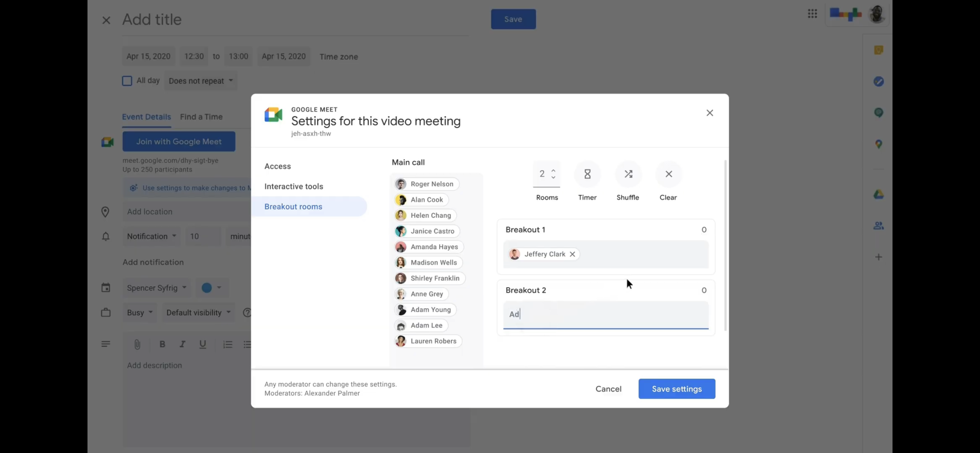Toggle bold formatting in description
This screenshot has width=980, height=453.
[x=162, y=344]
